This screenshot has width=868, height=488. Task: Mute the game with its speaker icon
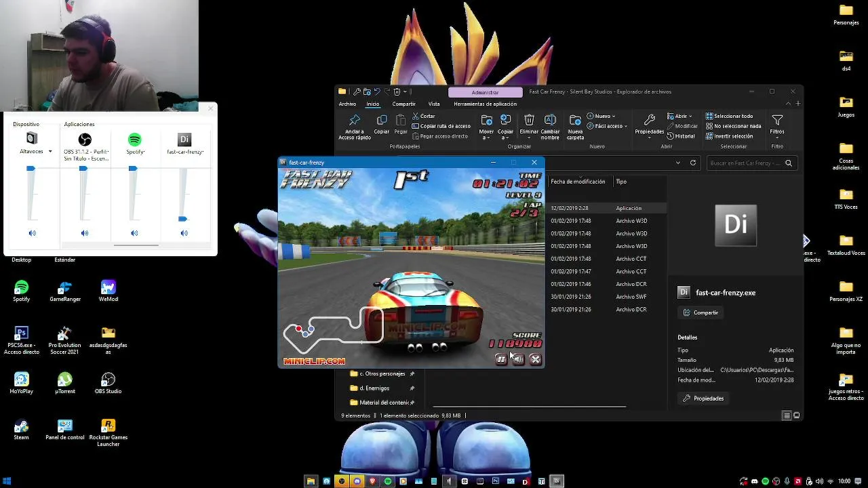(518, 359)
